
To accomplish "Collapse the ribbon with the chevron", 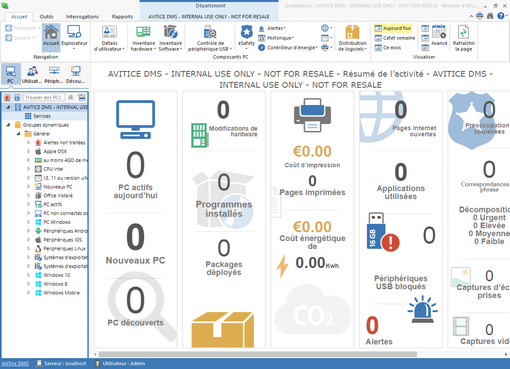I will click(x=471, y=16).
